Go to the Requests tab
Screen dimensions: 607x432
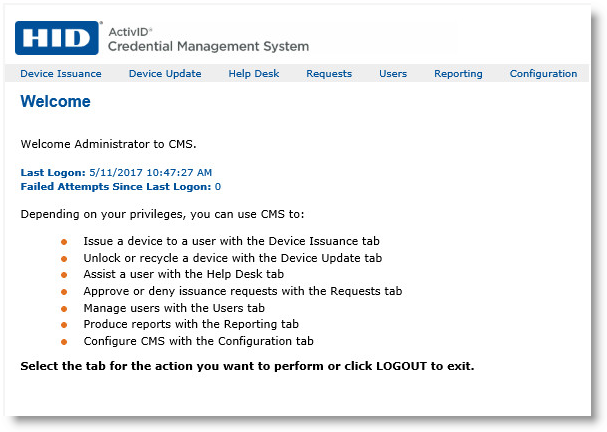pyautogui.click(x=329, y=74)
